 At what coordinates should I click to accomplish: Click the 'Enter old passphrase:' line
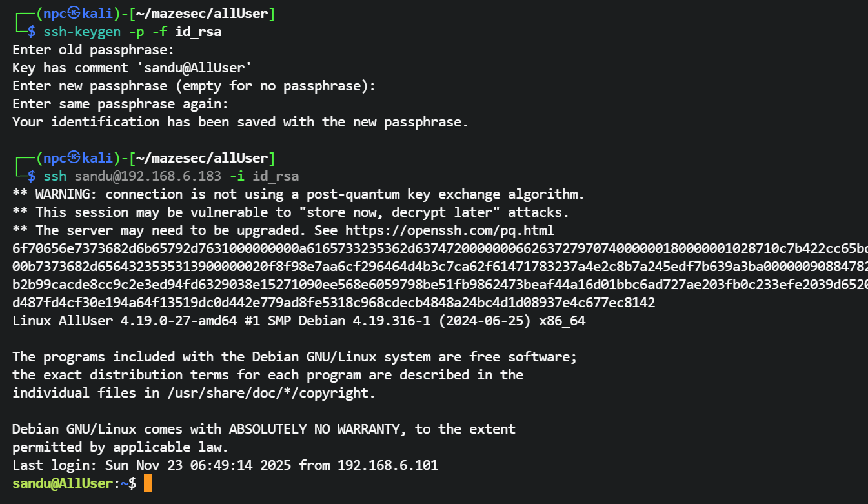tap(93, 50)
